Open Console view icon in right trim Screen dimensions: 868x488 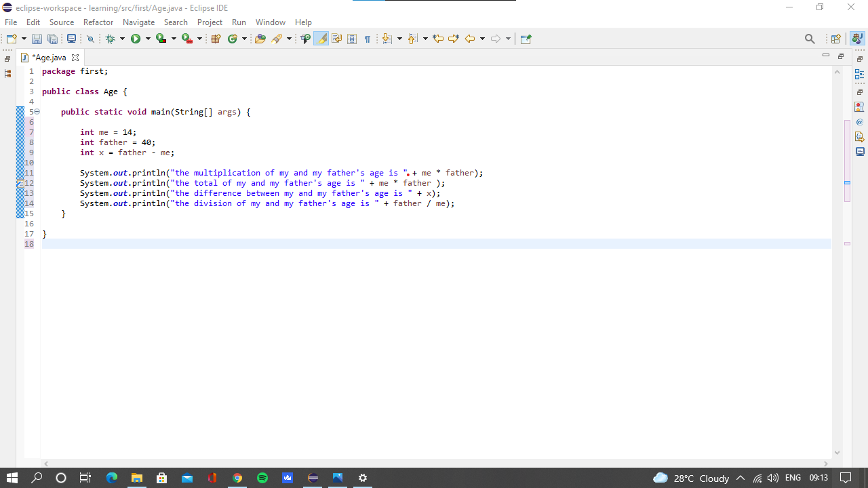[860, 152]
